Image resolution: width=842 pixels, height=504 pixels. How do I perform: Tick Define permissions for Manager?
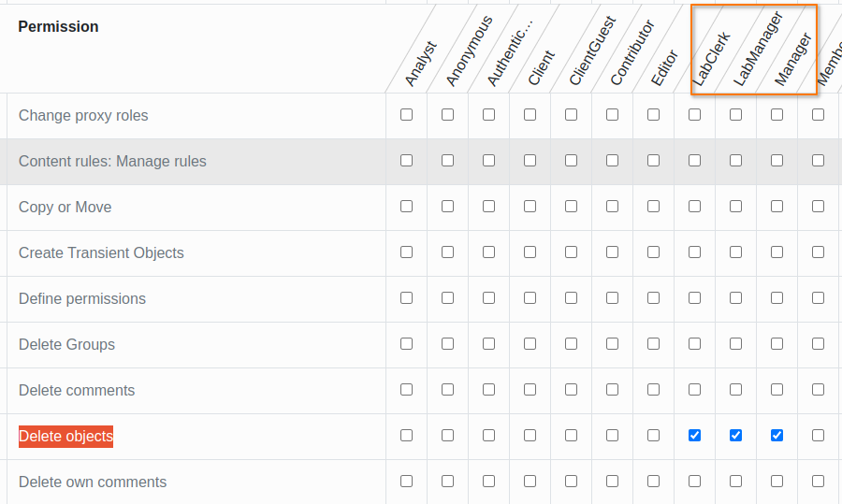point(777,298)
